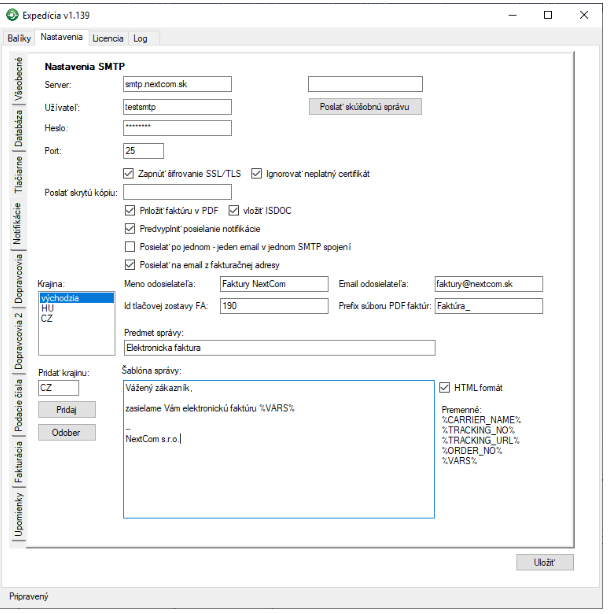Click the Pridať krajinu input field
The image size is (609, 614).
pos(58,388)
